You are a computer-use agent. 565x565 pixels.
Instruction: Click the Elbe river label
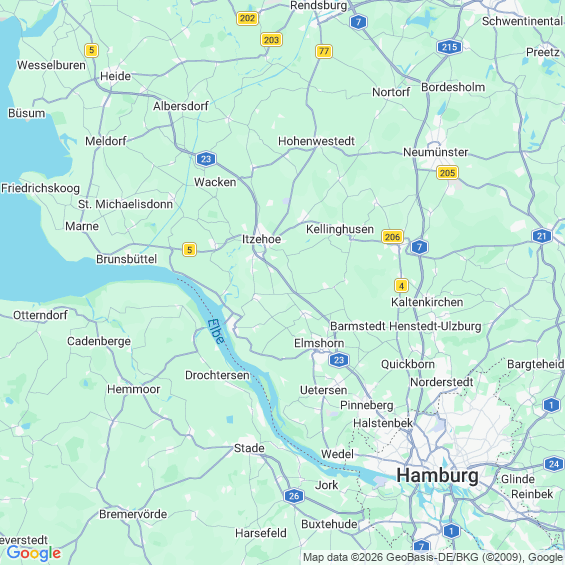coord(216,332)
